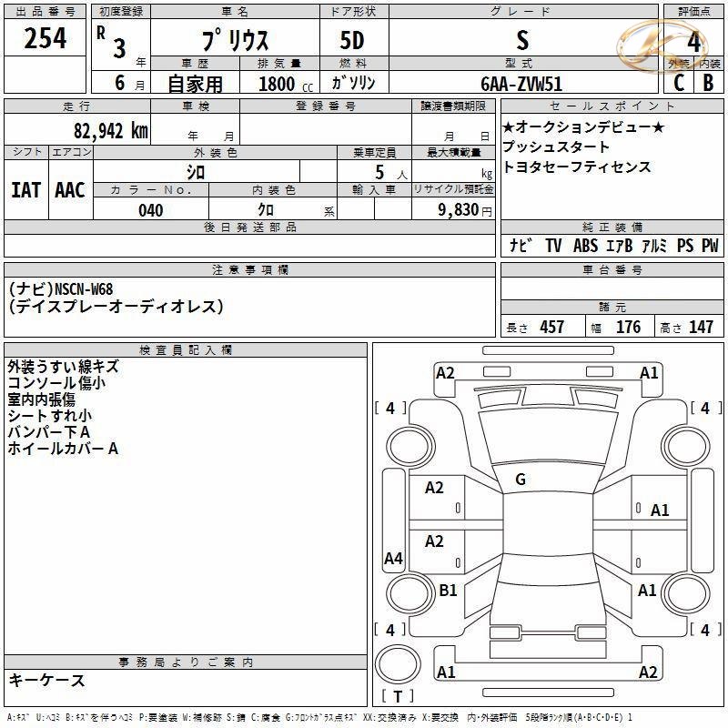Click A4 mark on left side sill
Screen dimensions: 728x728
click(x=393, y=558)
